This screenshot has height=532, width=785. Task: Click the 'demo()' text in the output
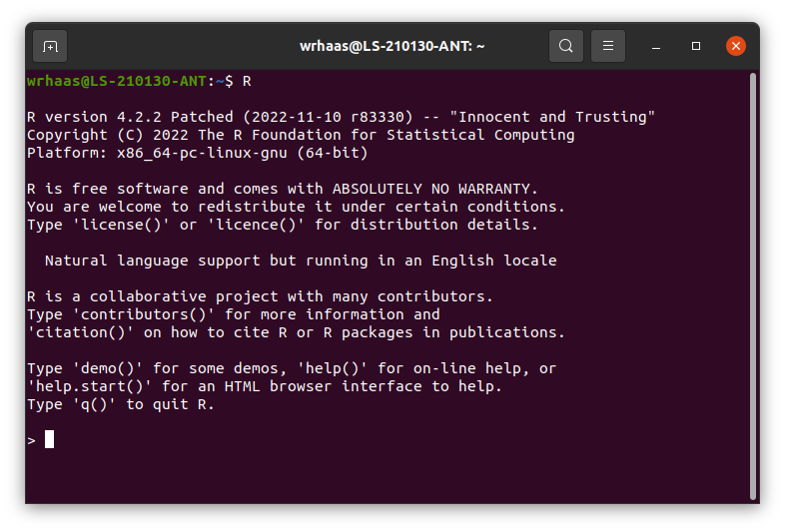click(108, 368)
